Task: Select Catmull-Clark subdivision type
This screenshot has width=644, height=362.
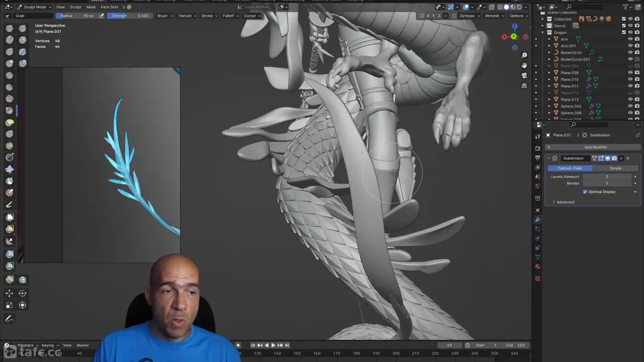Action: [x=570, y=168]
